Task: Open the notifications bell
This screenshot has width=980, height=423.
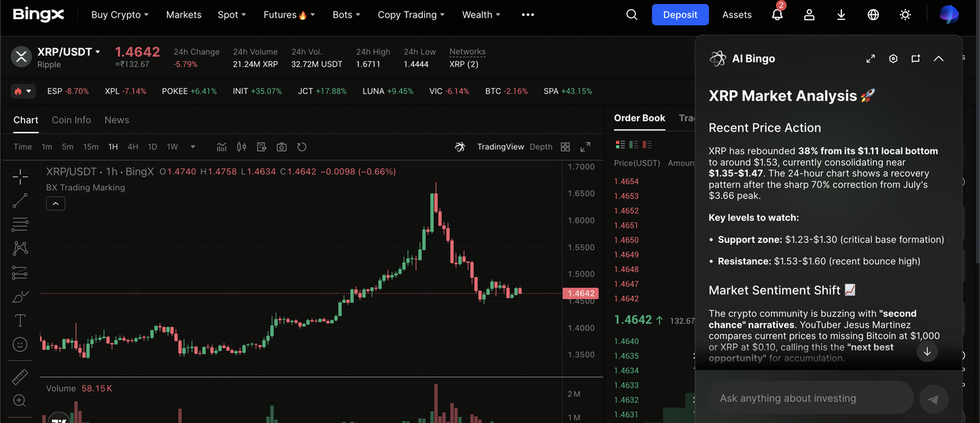Action: pos(777,15)
